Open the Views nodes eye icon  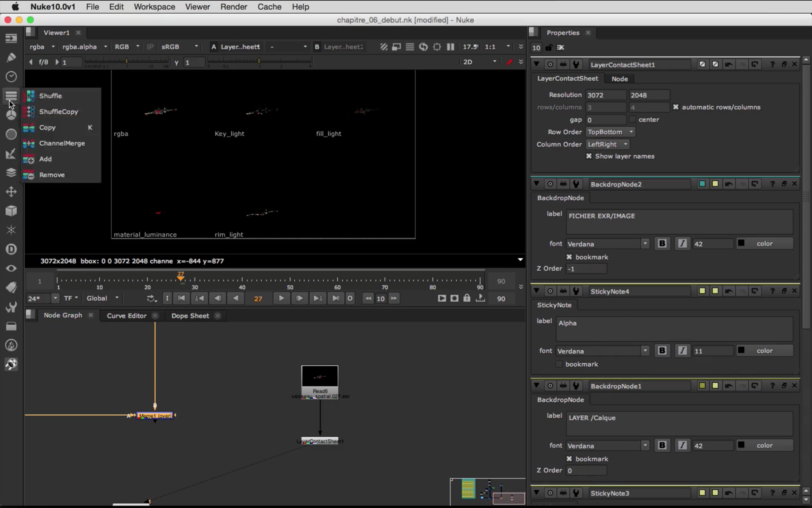coord(11,268)
